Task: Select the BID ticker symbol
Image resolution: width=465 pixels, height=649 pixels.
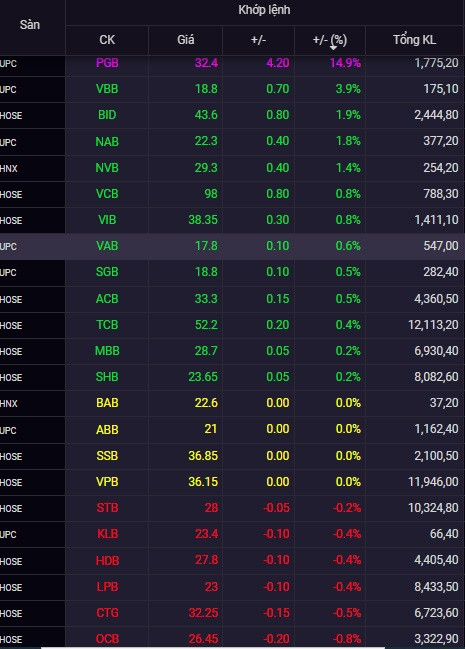Action: point(107,115)
